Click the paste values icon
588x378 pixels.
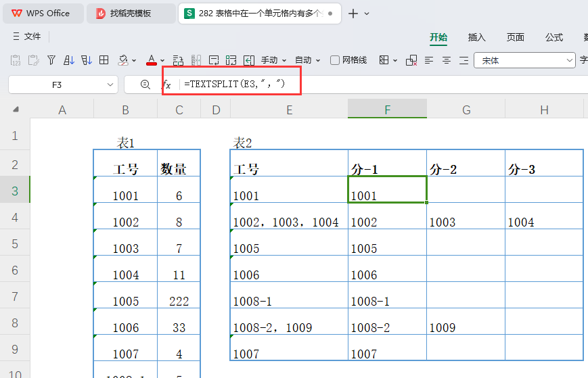[16, 60]
